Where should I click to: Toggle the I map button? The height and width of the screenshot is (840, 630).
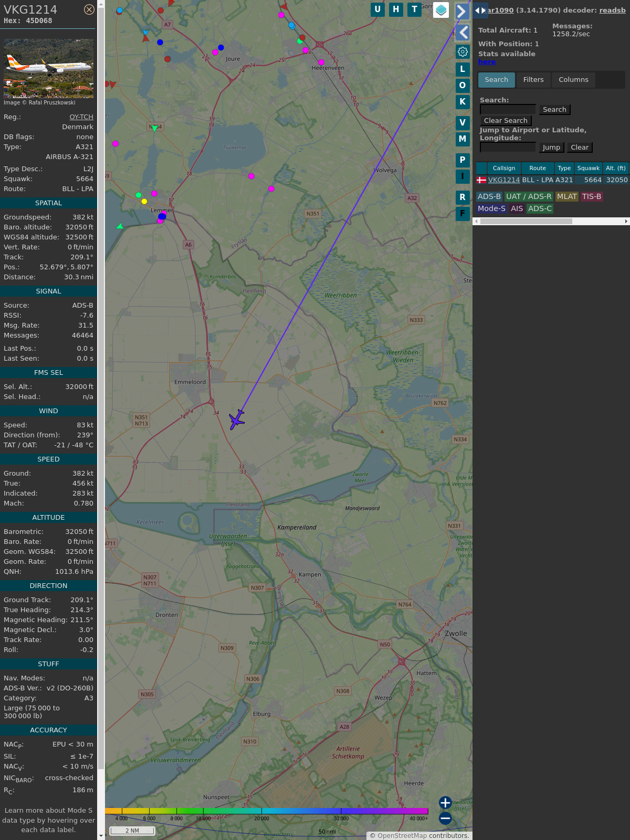463,176
